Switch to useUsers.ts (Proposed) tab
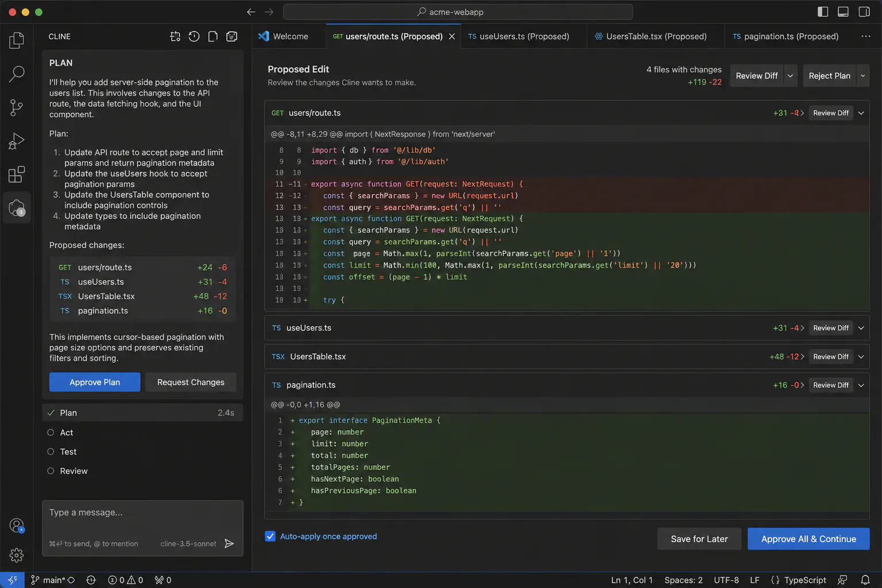Viewport: 882px width, 588px height. point(524,36)
